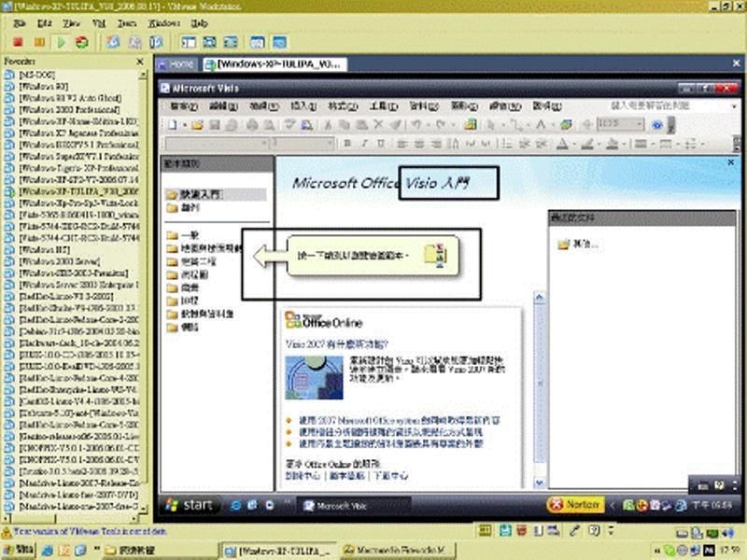This screenshot has height=560, width=747.
Task: Click the VMware Revert to Snapshot icon
Action: coord(134,42)
